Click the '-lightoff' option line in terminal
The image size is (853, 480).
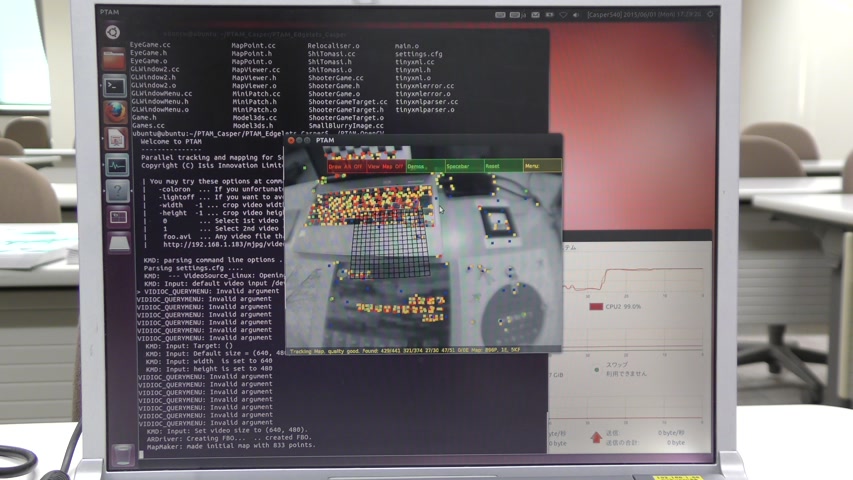click(x=220, y=197)
